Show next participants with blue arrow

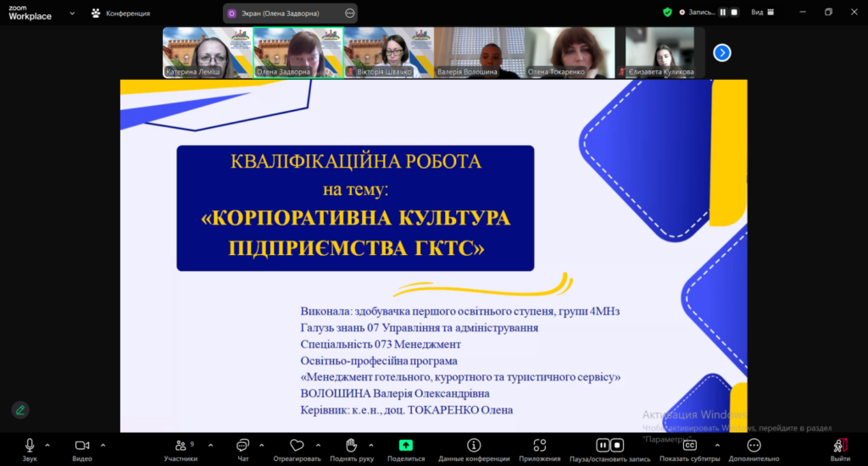tap(722, 53)
